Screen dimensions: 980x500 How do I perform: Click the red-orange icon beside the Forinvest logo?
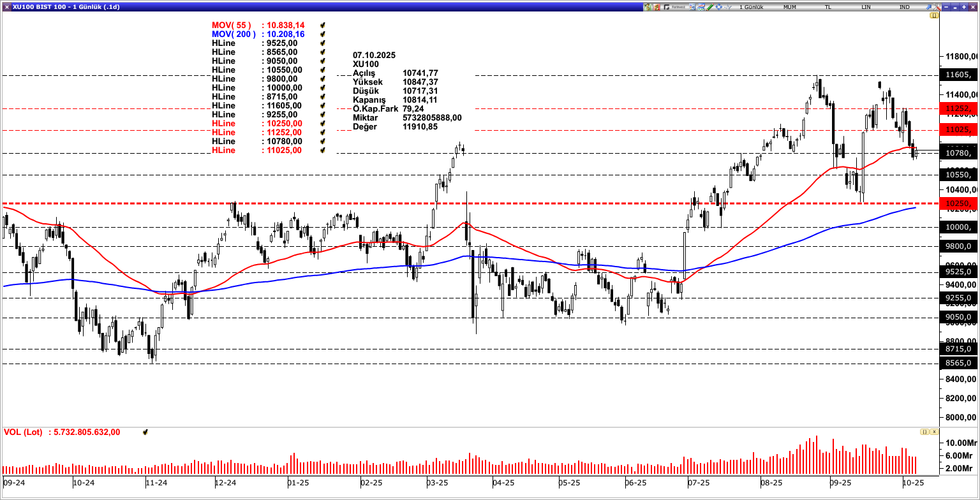click(x=657, y=7)
